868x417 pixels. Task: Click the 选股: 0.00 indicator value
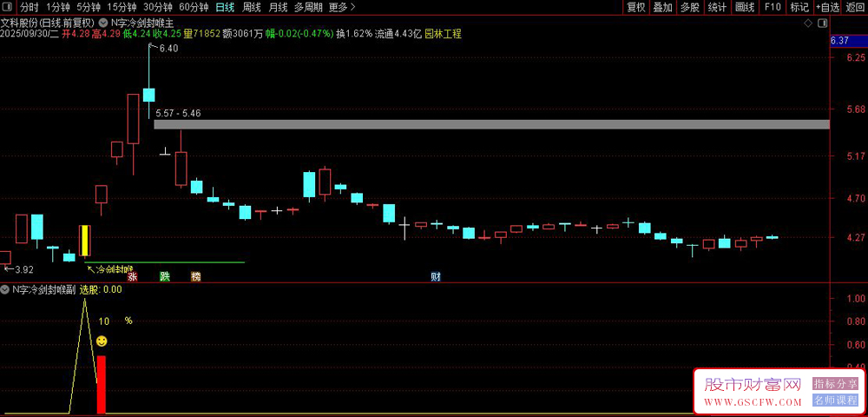[x=101, y=289]
